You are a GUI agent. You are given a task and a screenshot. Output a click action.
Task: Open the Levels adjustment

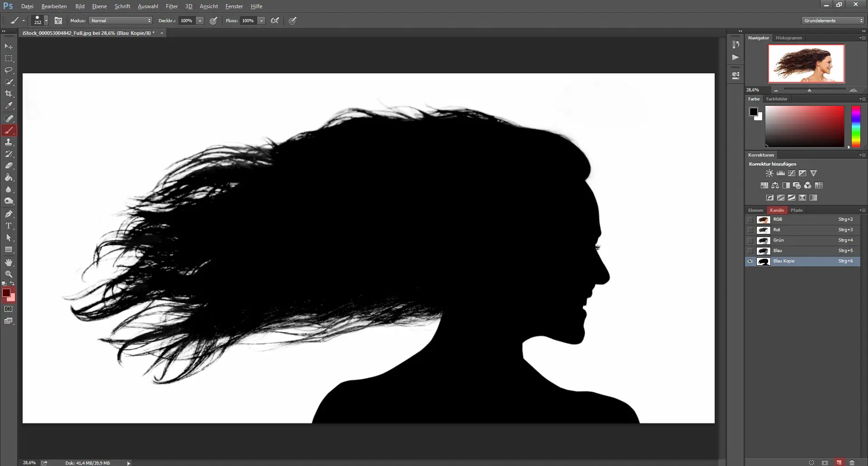780,173
